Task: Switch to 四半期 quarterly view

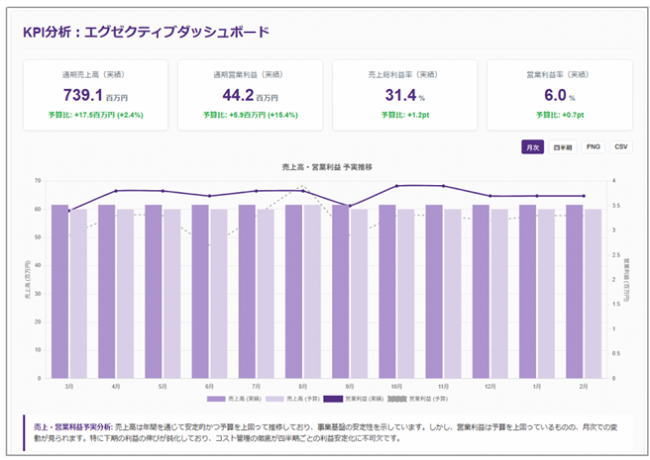Action: coord(563,147)
